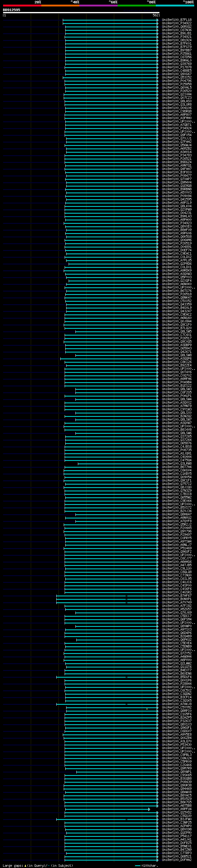This screenshot has width=197, height=868.
Task: Select the UniRef100_Q9XG67 label
Action: point(177,74)
